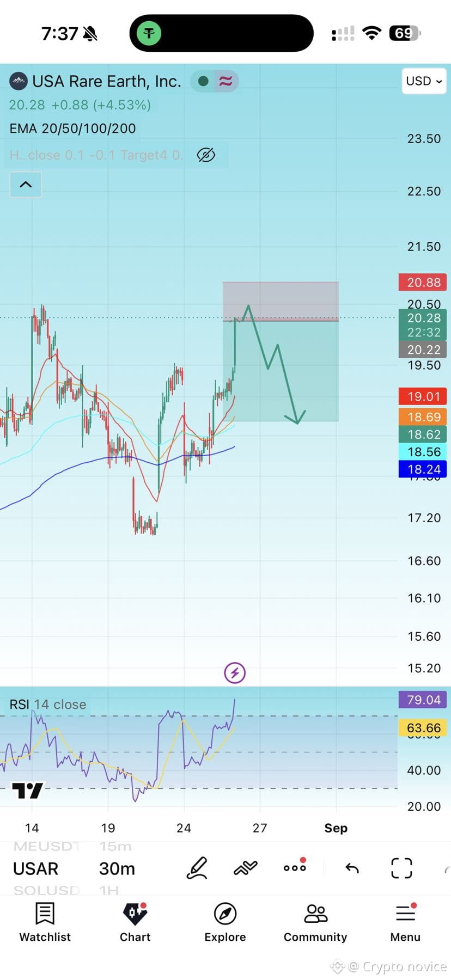The height and width of the screenshot is (980, 451).
Task: Tap the USA Rare Earth company logo icon
Action: tap(19, 82)
